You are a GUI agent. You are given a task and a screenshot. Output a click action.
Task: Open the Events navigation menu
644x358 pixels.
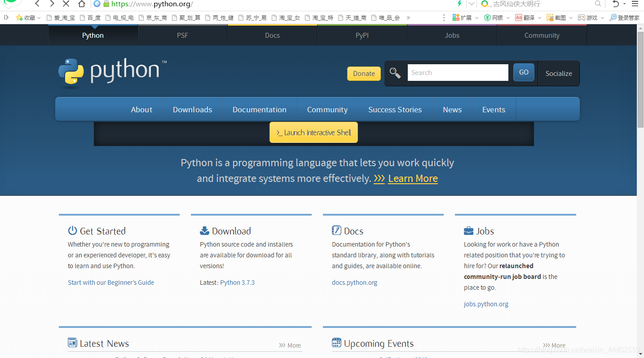[494, 110]
